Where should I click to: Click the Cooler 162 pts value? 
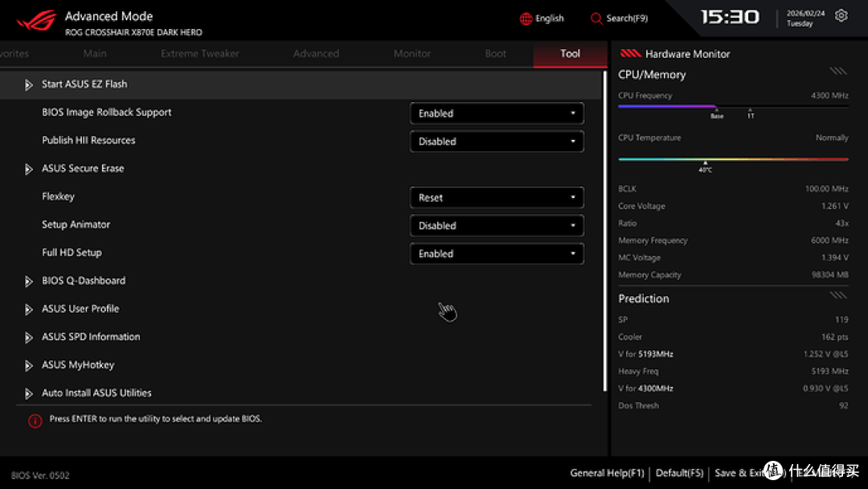(x=835, y=337)
